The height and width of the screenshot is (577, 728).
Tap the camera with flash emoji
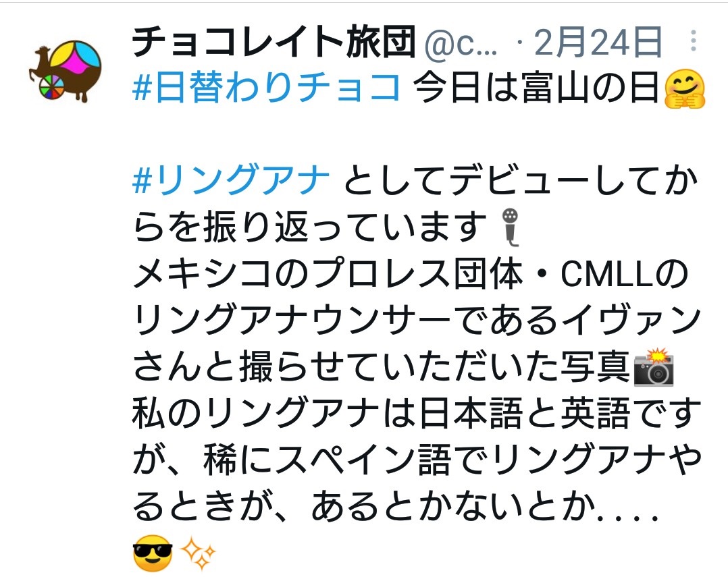pyautogui.click(x=654, y=366)
